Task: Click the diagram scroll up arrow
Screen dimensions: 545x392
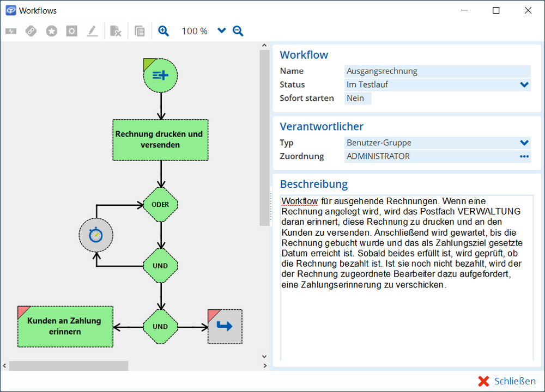Action: (264, 45)
